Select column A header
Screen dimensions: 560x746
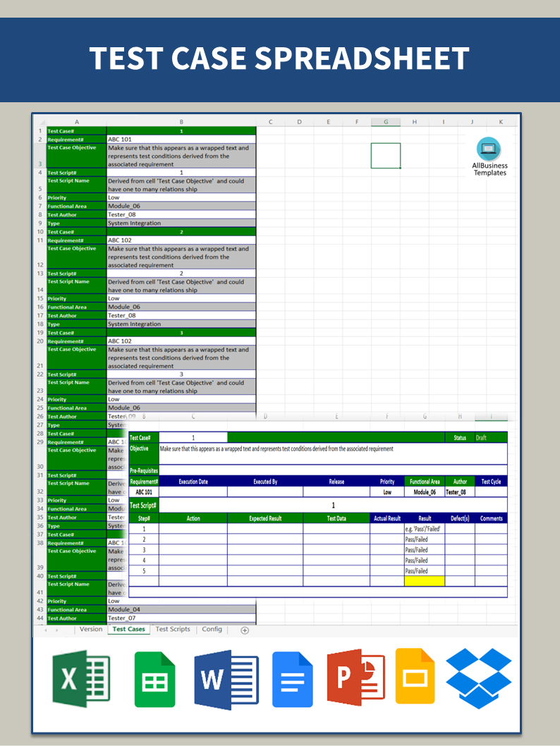(77, 122)
